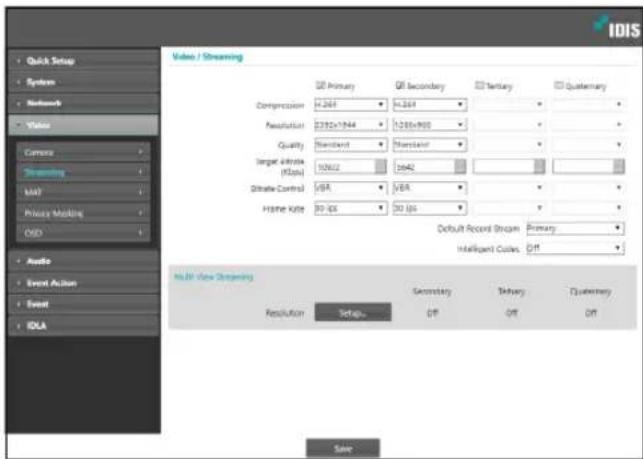The height and width of the screenshot is (459, 643).
Task: Select the MAT submenu item
Action: point(83,192)
